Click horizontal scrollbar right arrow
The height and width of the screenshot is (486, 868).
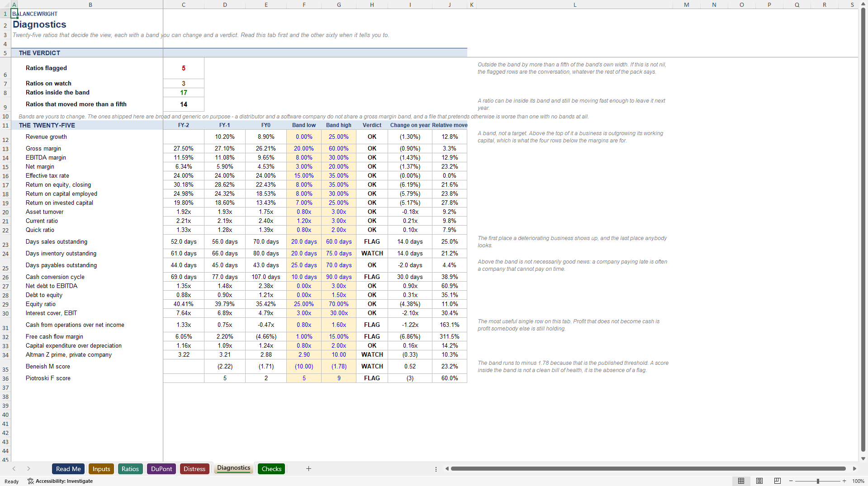854,469
